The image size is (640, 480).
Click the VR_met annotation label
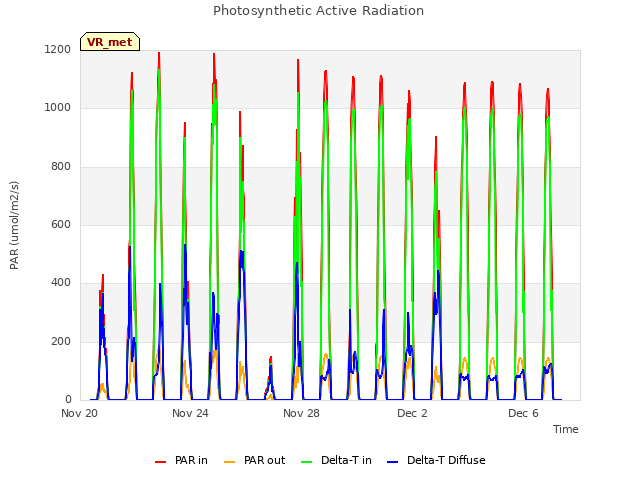(x=110, y=42)
